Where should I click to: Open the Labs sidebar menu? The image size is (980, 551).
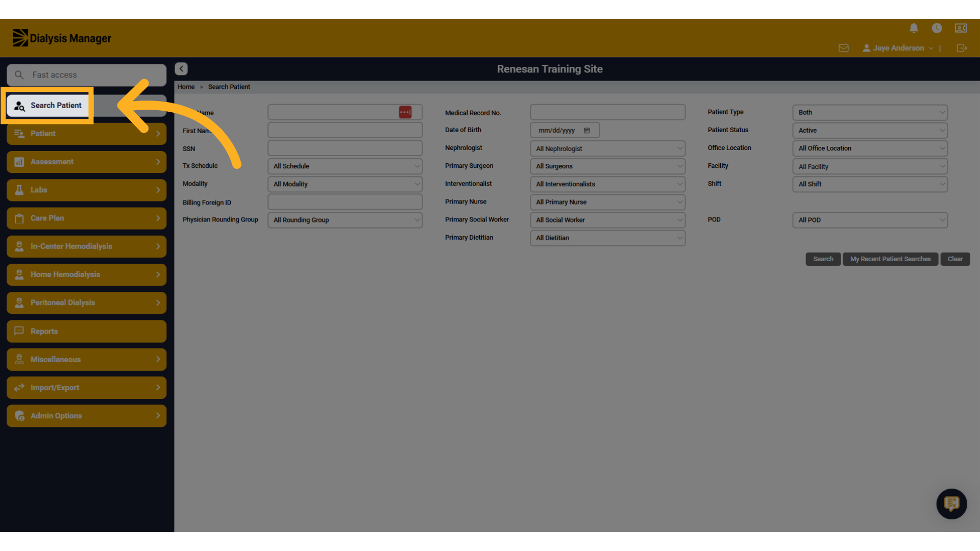86,190
